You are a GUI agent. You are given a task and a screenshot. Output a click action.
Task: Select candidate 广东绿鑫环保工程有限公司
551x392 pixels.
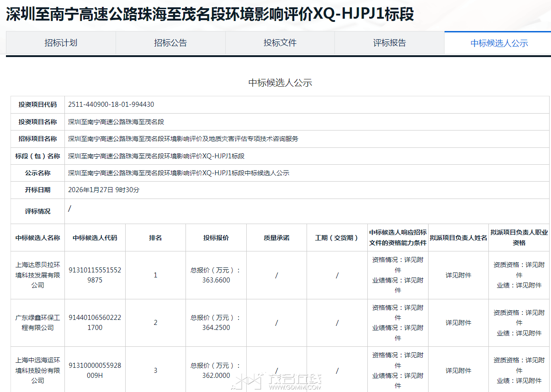point(38,323)
